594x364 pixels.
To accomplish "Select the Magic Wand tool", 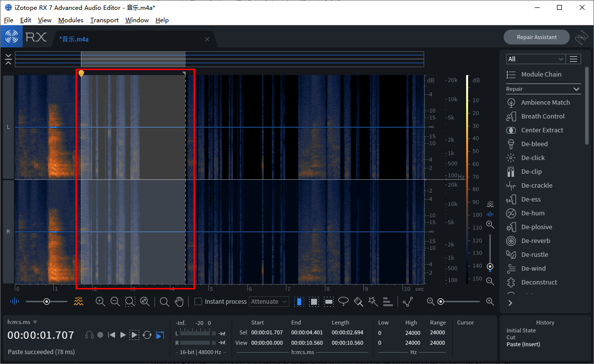I will 373,301.
